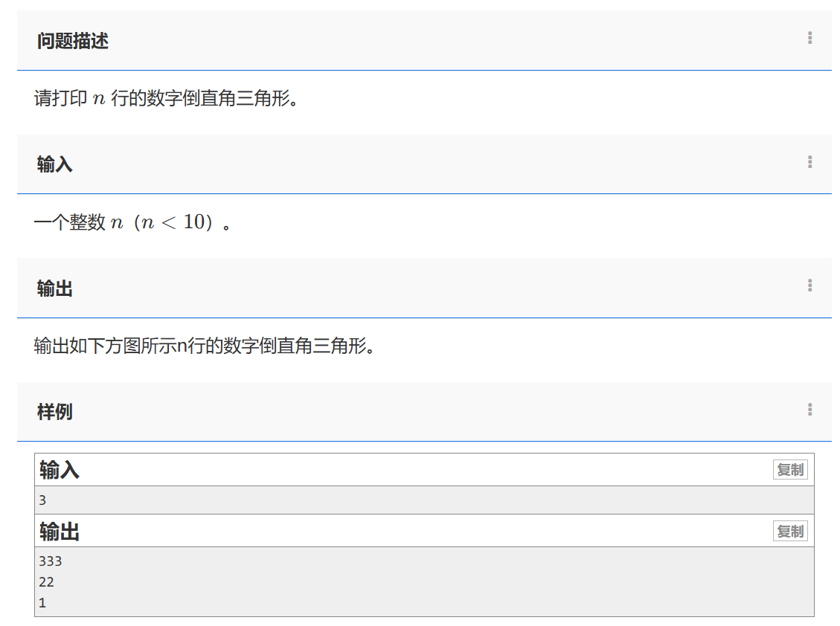This screenshot has width=840, height=626.
Task: Click 复制 to copy the sample input
Action: 790,469
